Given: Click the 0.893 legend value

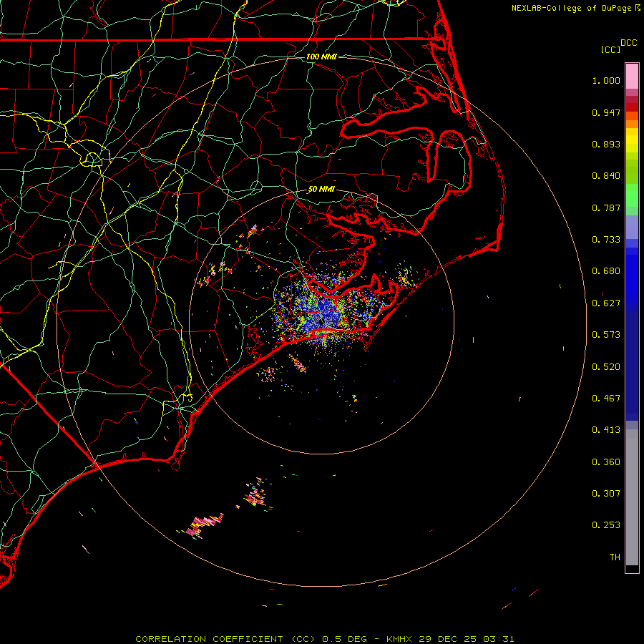Looking at the screenshot, I should click(x=606, y=144).
